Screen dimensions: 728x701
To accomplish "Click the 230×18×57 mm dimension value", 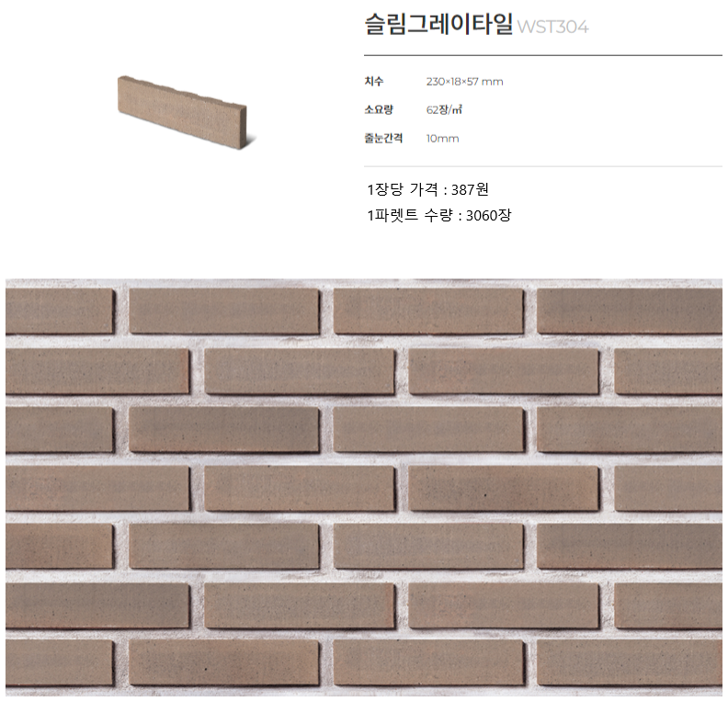I will (465, 82).
